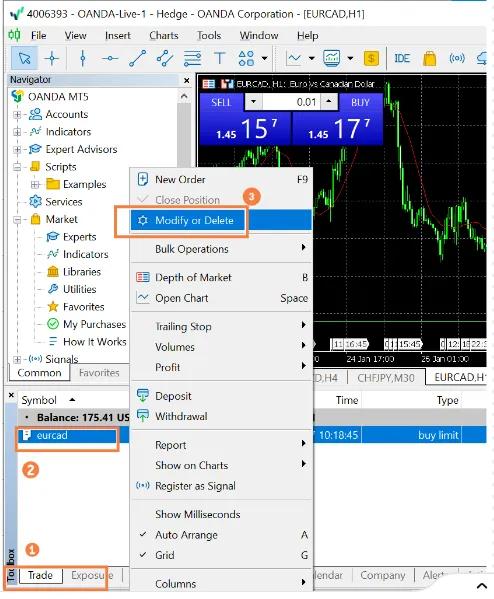Expand the Examples folder
Image resolution: width=494 pixels, height=599 pixels.
coord(35,185)
